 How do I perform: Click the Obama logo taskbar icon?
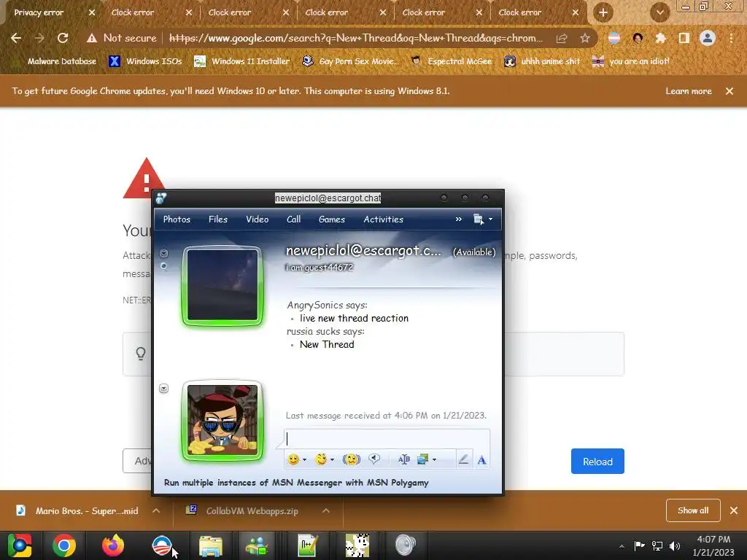(x=162, y=545)
